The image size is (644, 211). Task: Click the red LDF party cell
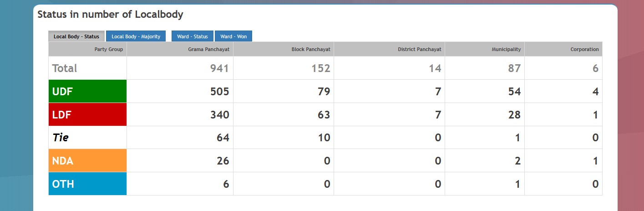click(87, 114)
